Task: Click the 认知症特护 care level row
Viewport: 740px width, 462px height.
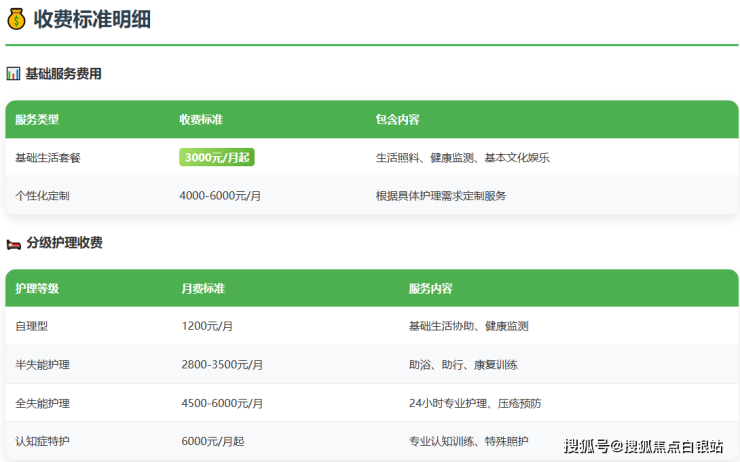Action: click(x=42, y=441)
